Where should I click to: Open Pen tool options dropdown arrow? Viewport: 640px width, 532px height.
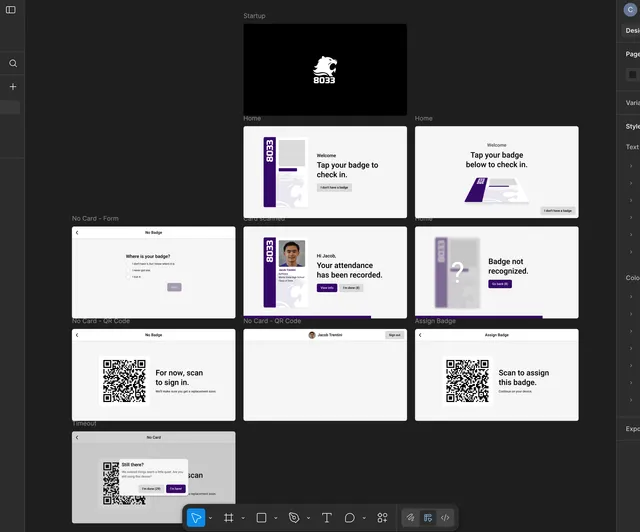[308, 518]
